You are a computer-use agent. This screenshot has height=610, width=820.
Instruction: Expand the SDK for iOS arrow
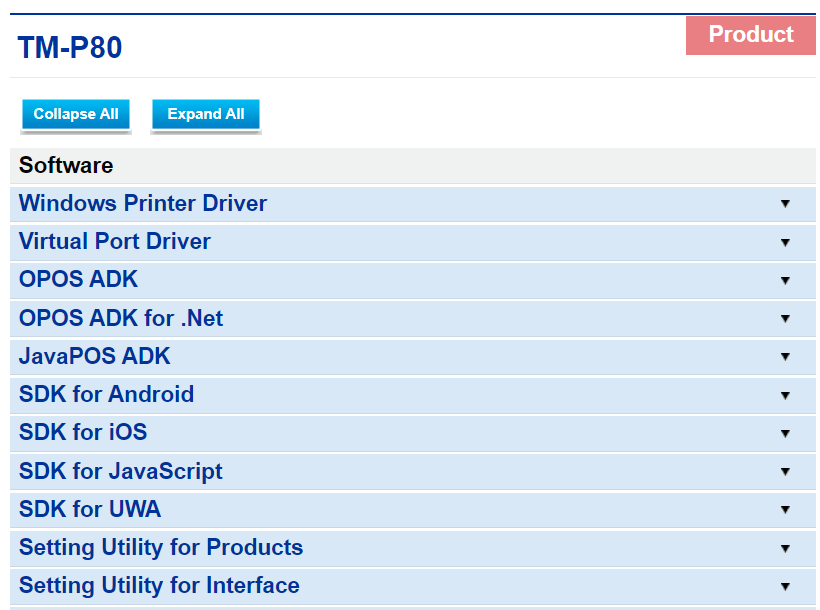click(x=785, y=434)
